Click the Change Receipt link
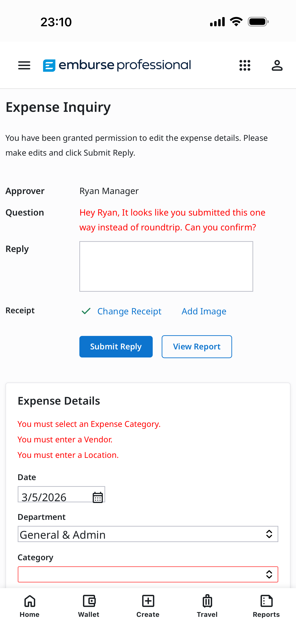Viewport: 296px width, 644px height. click(x=129, y=311)
